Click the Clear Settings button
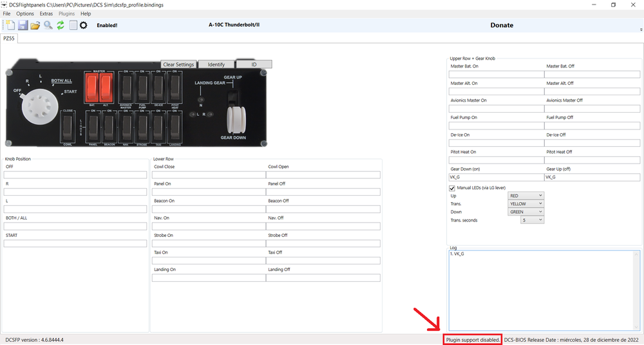This screenshot has width=644, height=345. tap(178, 64)
